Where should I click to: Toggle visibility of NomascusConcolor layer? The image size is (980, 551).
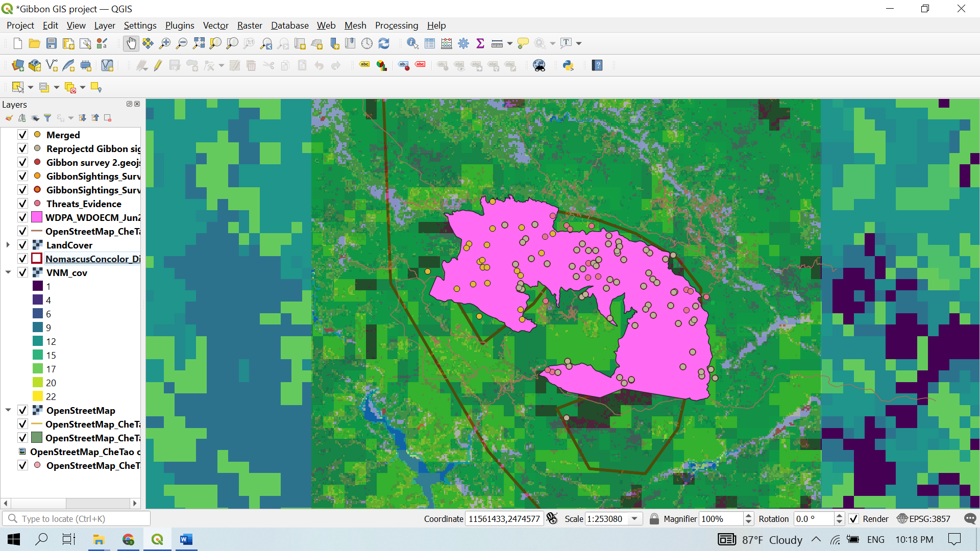(22, 259)
